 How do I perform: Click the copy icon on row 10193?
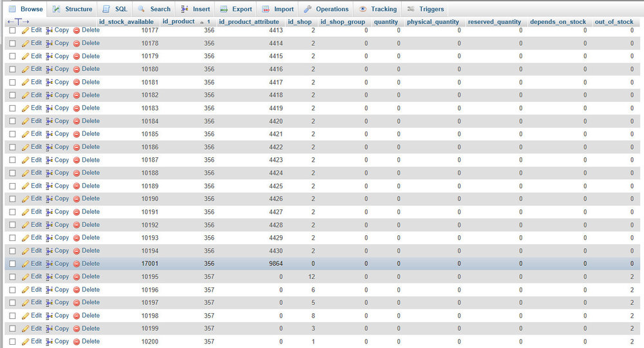pos(50,238)
